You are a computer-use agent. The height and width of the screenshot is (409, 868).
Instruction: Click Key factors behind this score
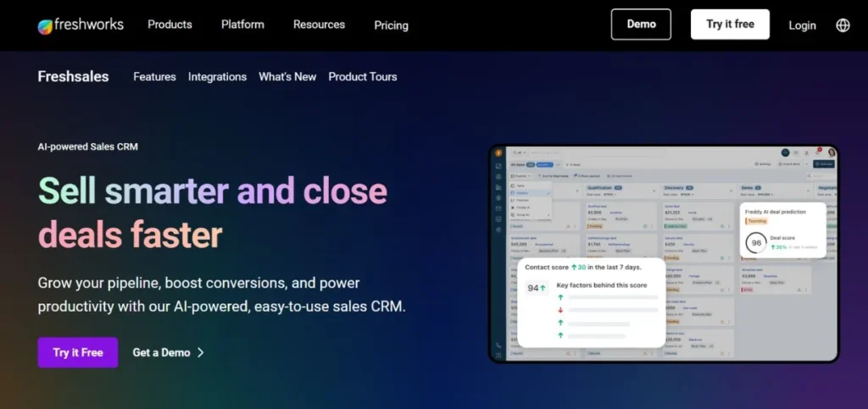tap(602, 285)
